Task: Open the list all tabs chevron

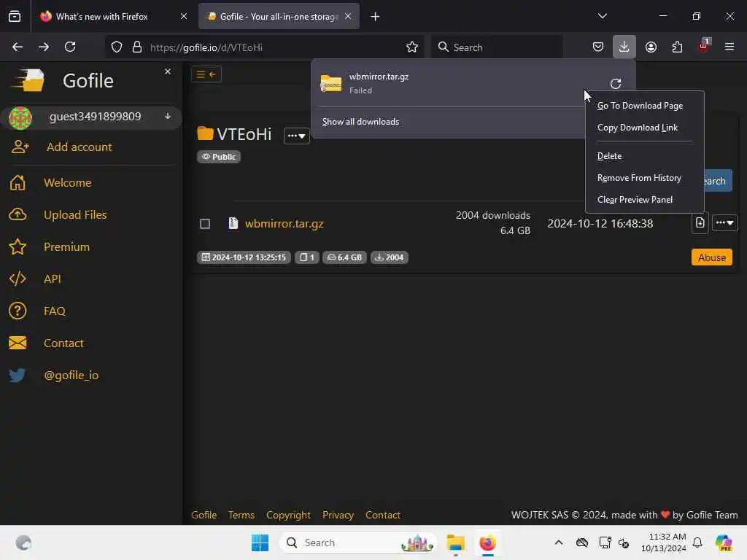Action: (603, 16)
